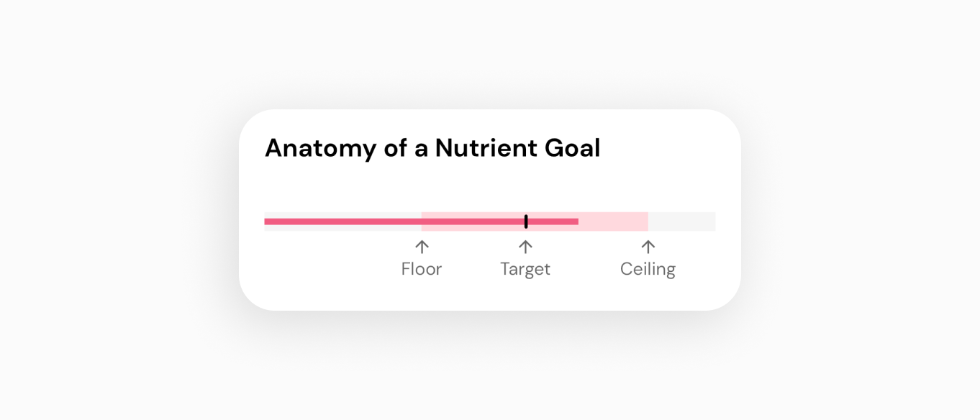Click the right edge of the light pink Ceiling zone
This screenshot has height=420, width=980.
(x=646, y=222)
